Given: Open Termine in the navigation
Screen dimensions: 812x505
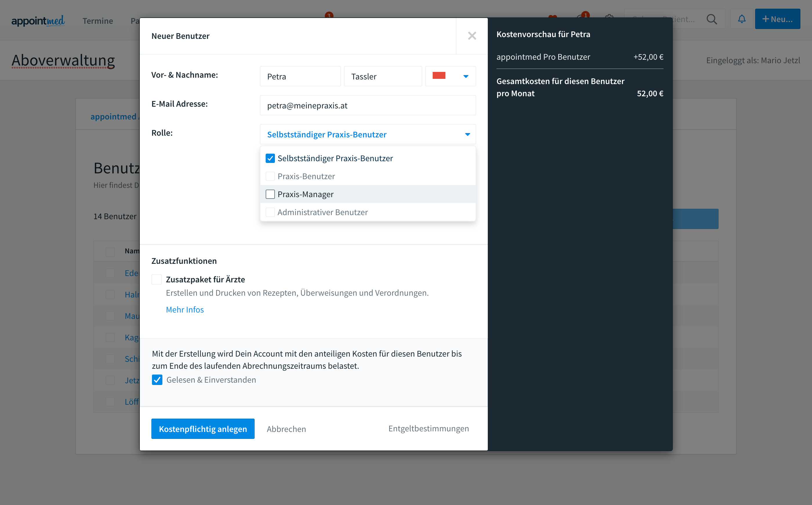Looking at the screenshot, I should 97,21.
